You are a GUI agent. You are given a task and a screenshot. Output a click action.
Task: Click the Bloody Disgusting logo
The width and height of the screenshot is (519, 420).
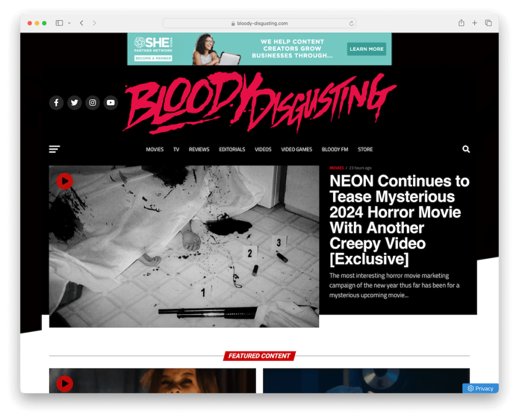(x=260, y=103)
